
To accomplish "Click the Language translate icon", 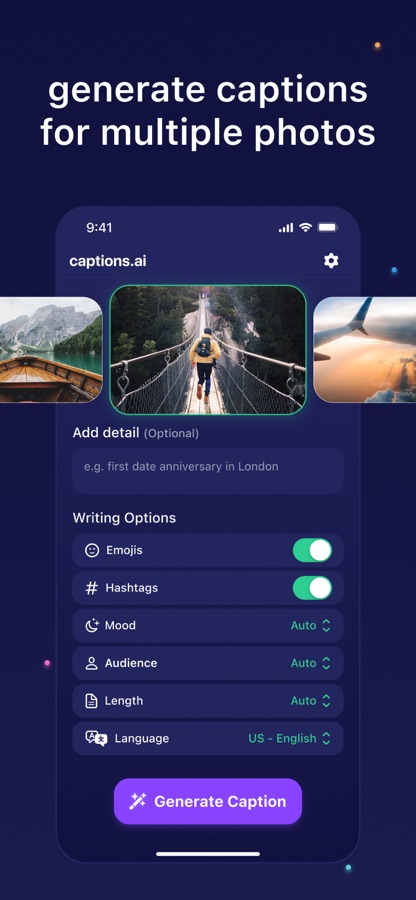I will (96, 738).
